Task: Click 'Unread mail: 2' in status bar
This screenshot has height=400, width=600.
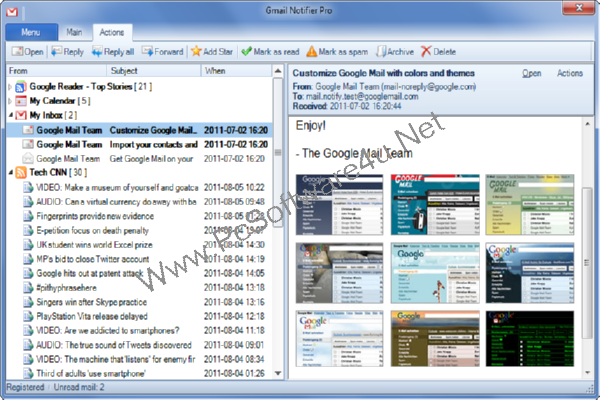Action: [79, 387]
